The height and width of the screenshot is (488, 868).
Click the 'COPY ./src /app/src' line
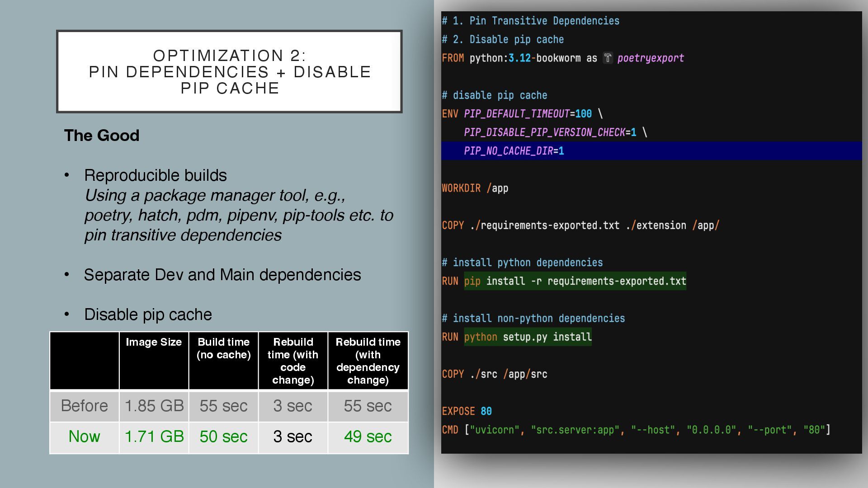pyautogui.click(x=495, y=374)
